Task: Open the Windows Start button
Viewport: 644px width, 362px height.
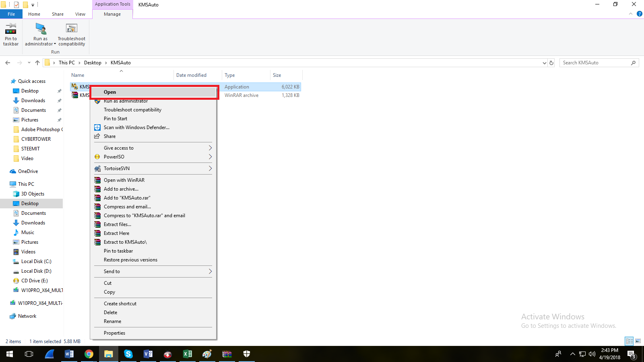Action: point(10,354)
